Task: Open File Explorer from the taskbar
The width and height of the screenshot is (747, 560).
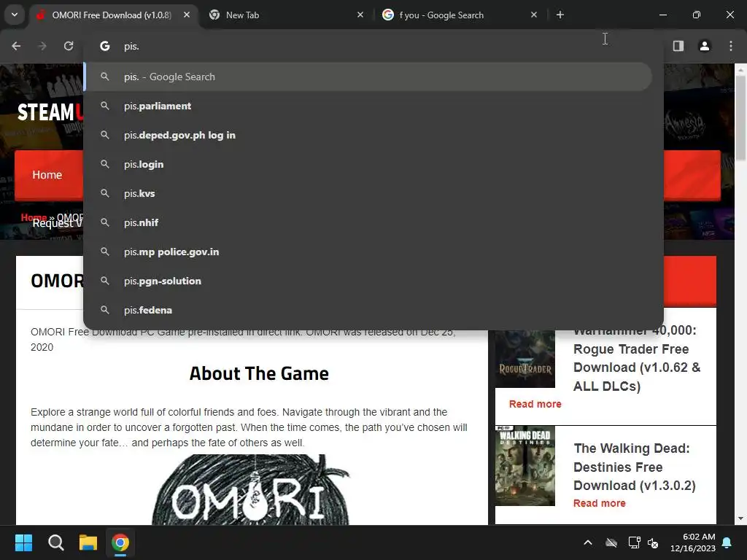Action: pyautogui.click(x=88, y=542)
